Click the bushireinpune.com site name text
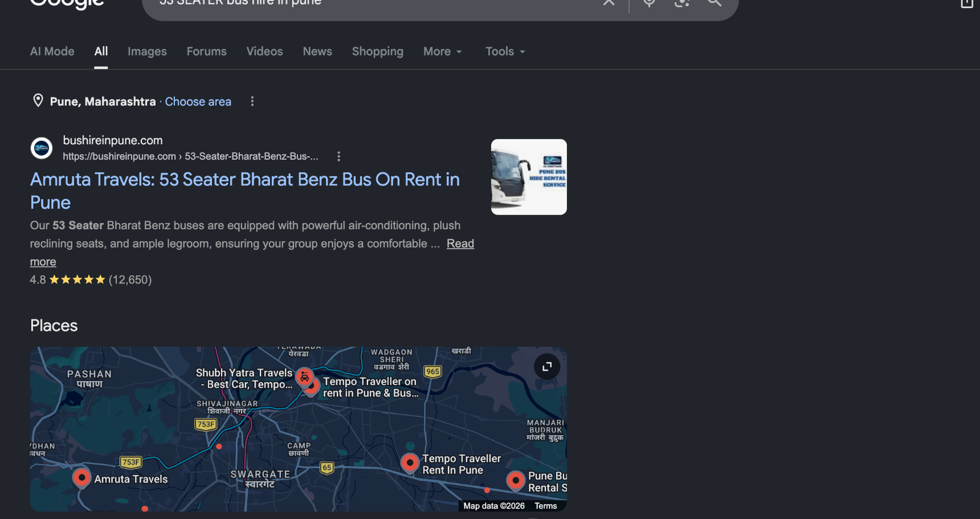This screenshot has height=519, width=980. point(113,140)
